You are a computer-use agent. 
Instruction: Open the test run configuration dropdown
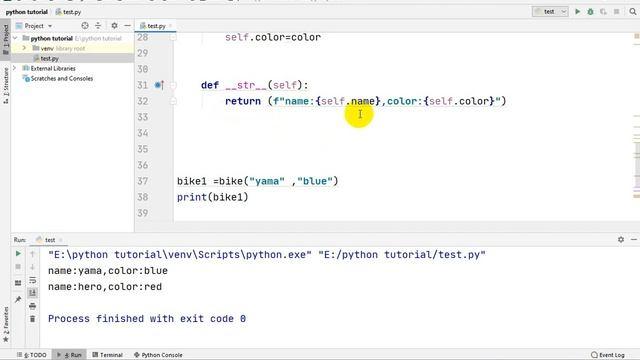point(550,12)
